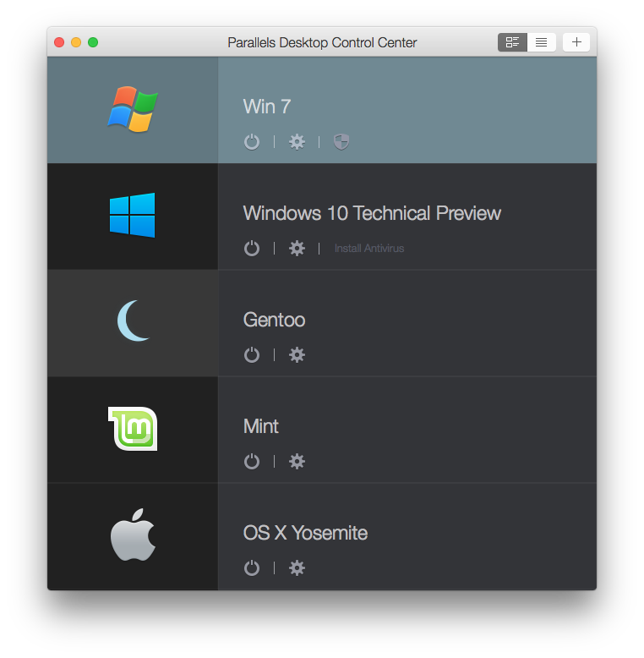Select the OS X Yosemite name label
Screen dimensions: 644x658
pos(305,534)
